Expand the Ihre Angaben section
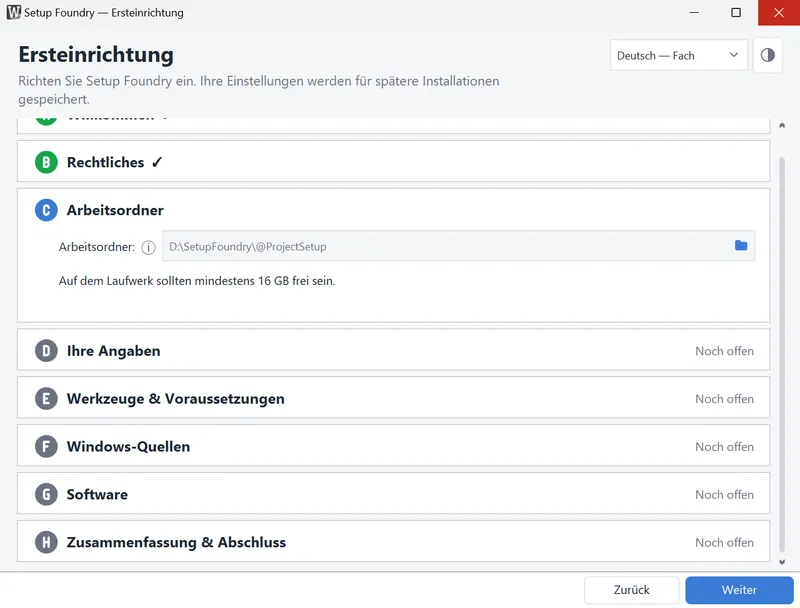 (x=393, y=350)
